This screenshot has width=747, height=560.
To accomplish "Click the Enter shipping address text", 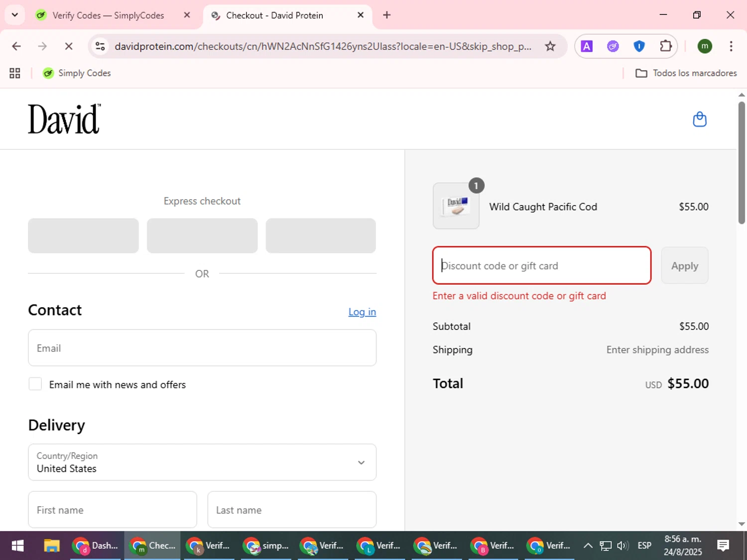I will pyautogui.click(x=657, y=350).
